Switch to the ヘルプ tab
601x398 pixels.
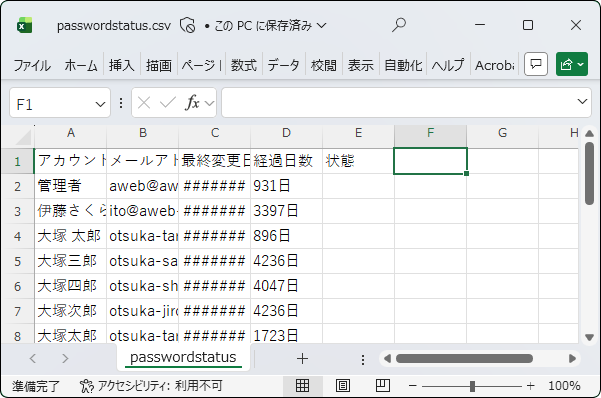(x=448, y=65)
